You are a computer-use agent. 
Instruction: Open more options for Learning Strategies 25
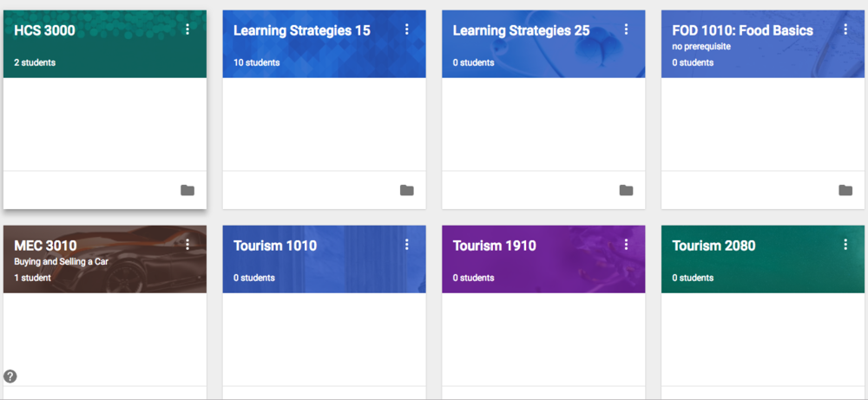tap(626, 30)
